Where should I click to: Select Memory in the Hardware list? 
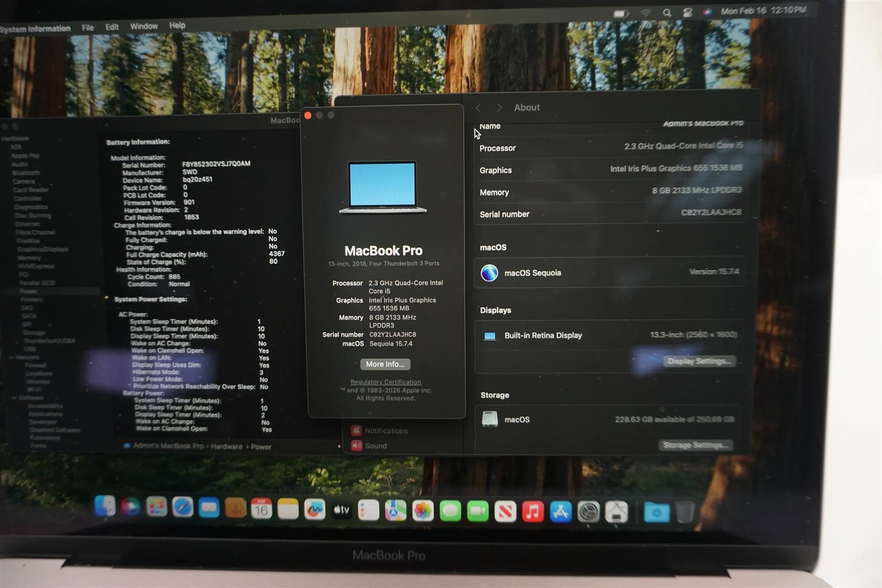pos(29,257)
